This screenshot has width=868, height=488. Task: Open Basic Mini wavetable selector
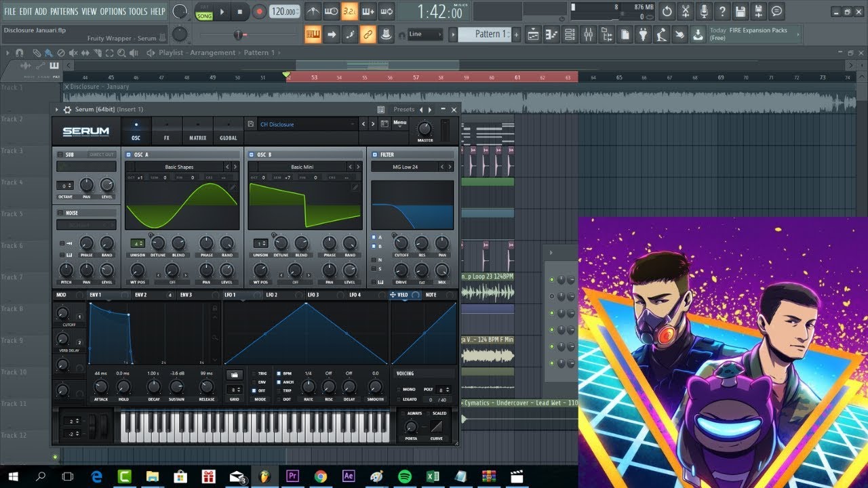point(302,167)
